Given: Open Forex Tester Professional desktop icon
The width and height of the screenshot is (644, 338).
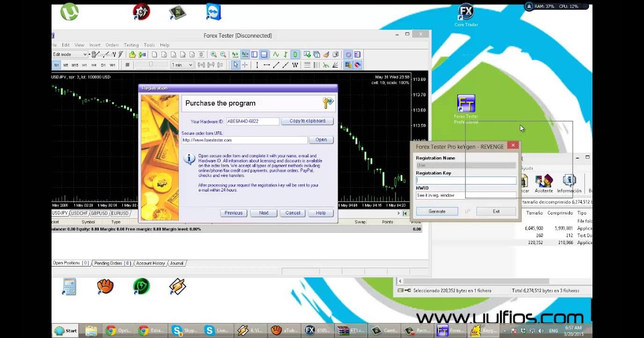Looking at the screenshot, I should tap(466, 109).
